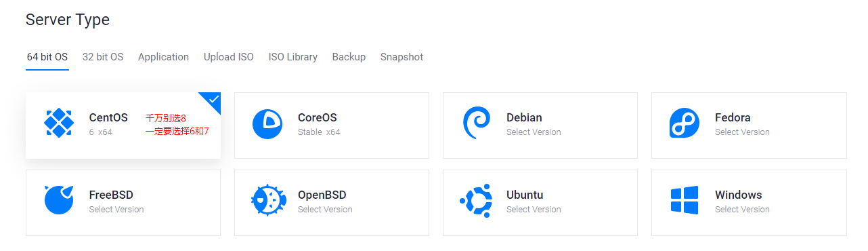Expand Fedora Select Version list
Screen dimensions: 868x251
click(x=742, y=132)
